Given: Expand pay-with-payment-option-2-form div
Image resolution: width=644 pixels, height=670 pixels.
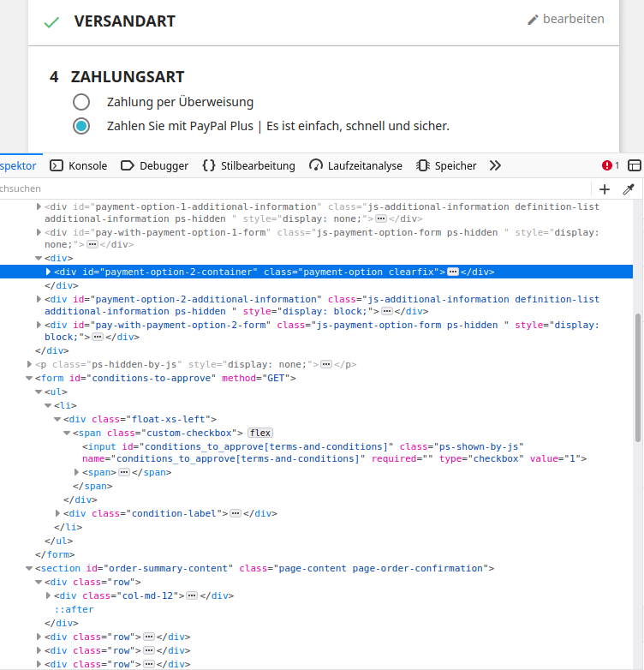Looking at the screenshot, I should point(39,325).
